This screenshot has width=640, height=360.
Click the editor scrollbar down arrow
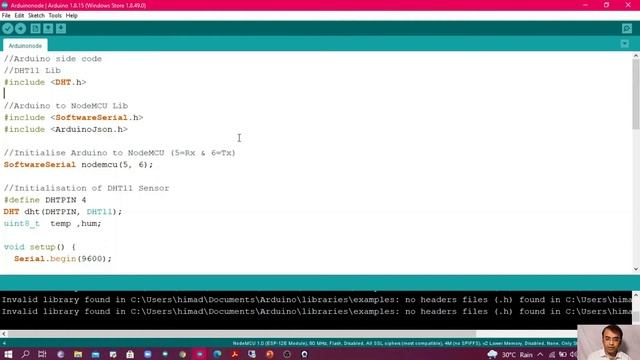tap(636, 269)
